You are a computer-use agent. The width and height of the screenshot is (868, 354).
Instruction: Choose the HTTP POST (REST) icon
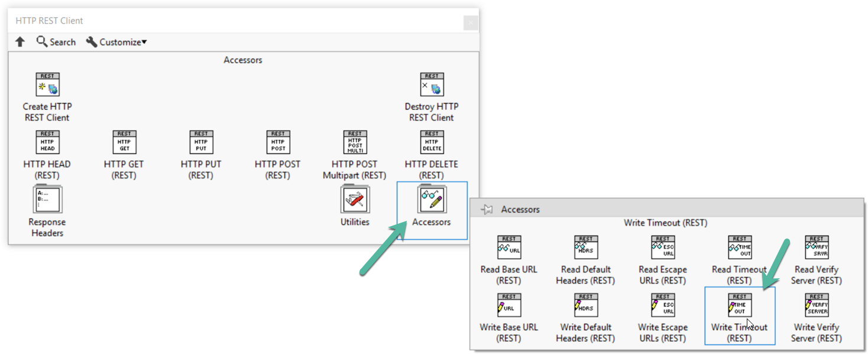(278, 142)
